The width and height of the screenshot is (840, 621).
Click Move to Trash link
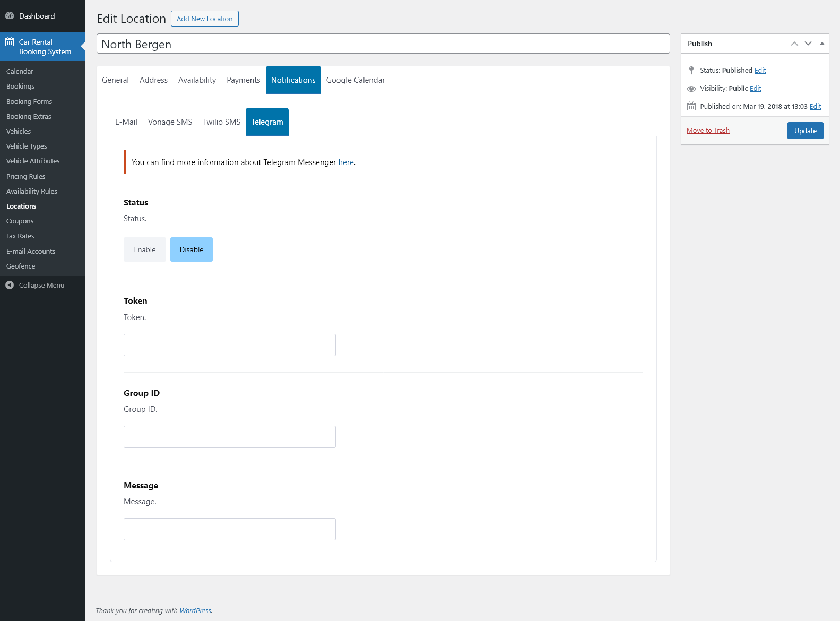coord(708,131)
